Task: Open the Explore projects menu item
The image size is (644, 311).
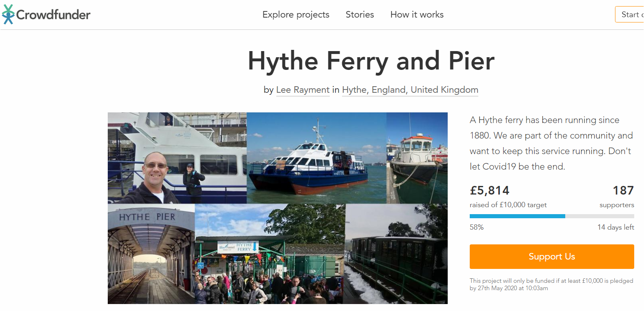Action: (x=295, y=15)
